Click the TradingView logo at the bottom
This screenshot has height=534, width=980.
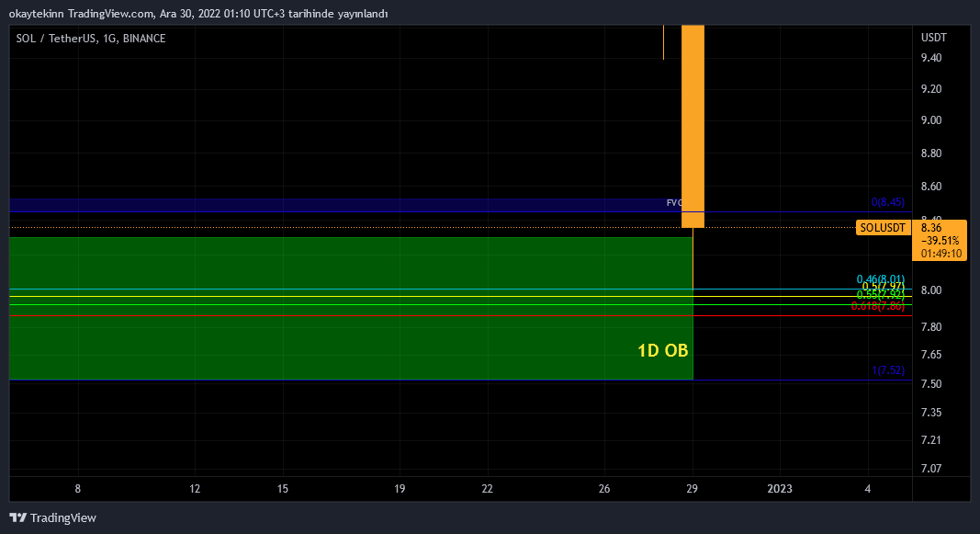pyautogui.click(x=53, y=517)
